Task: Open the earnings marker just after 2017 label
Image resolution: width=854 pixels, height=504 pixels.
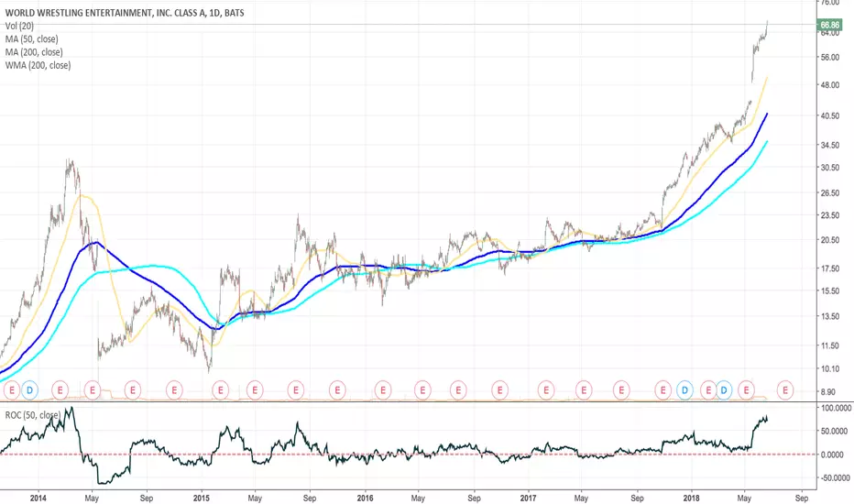Action: (x=546, y=390)
